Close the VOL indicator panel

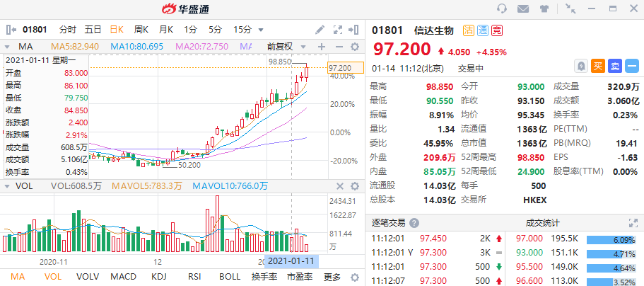click(339, 186)
